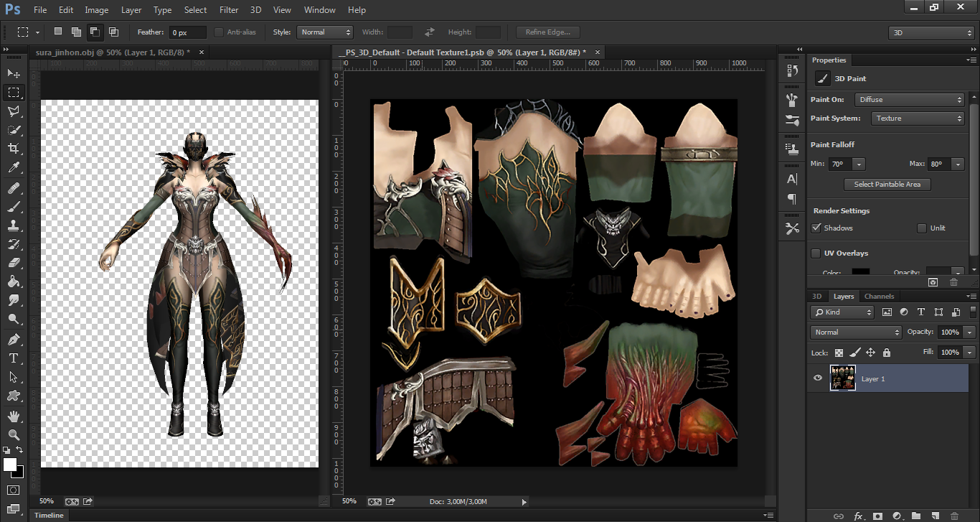980x522 pixels.
Task: Hide Layer 1 using the eye icon
Action: pyautogui.click(x=818, y=378)
